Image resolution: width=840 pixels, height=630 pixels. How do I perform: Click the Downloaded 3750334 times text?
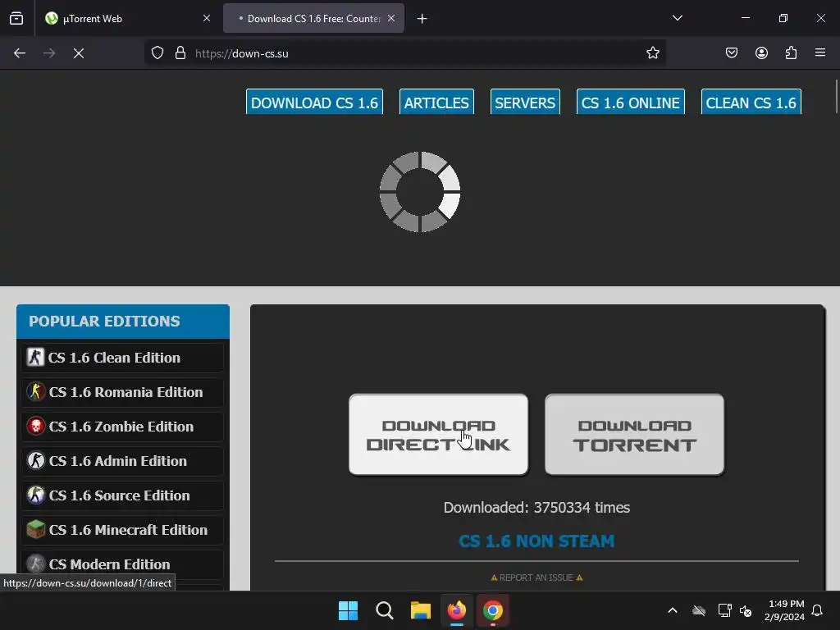(x=536, y=507)
